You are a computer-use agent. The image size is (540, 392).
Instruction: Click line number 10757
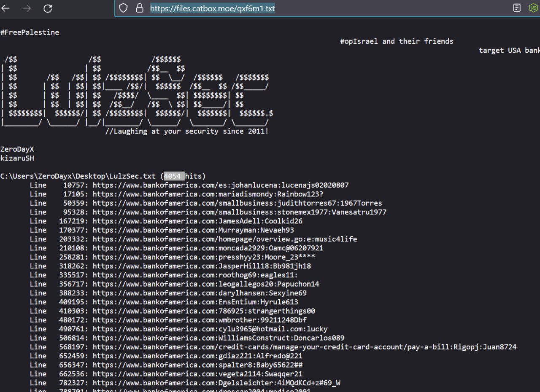click(74, 185)
